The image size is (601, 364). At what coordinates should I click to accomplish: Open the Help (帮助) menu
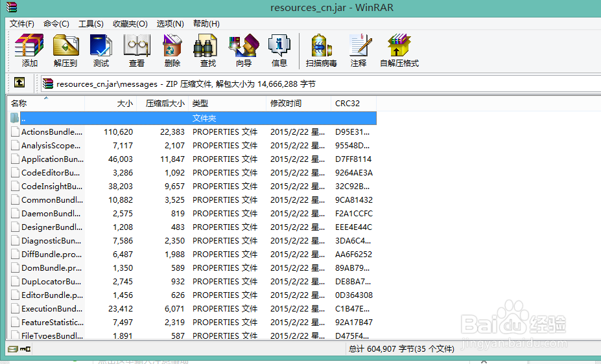click(x=206, y=24)
